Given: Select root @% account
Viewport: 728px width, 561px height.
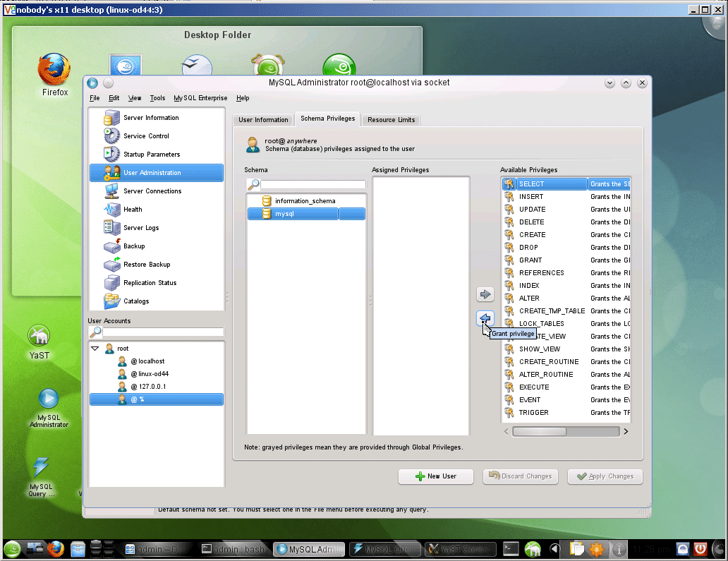Looking at the screenshot, I should click(157, 399).
